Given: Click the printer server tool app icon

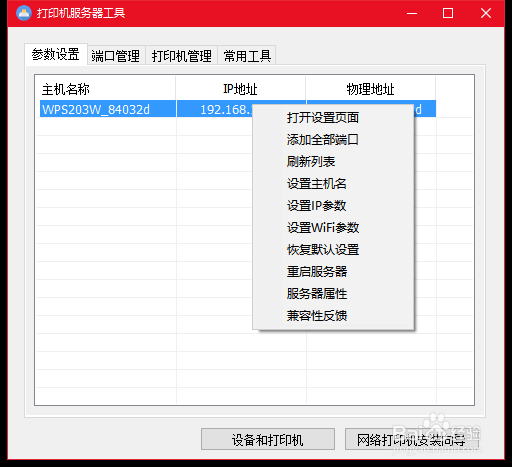Looking at the screenshot, I should pyautogui.click(x=23, y=13).
